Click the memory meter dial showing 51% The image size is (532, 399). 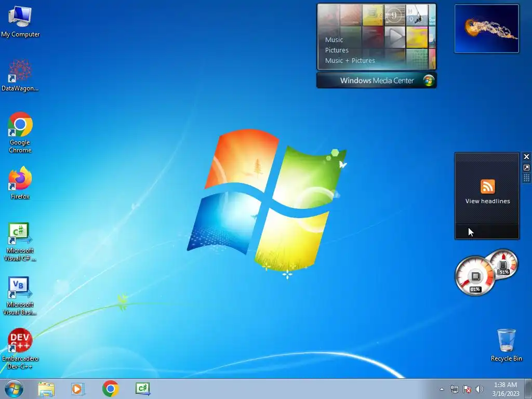click(503, 264)
